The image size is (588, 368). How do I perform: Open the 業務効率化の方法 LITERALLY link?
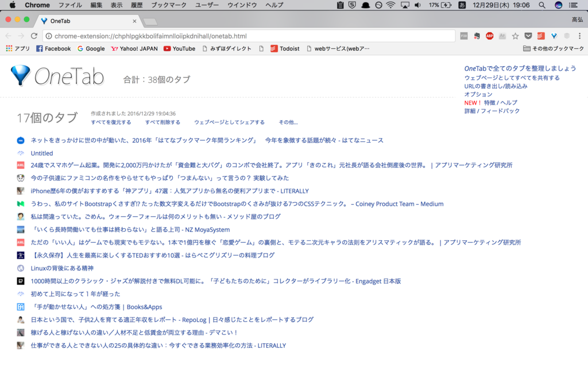point(158,346)
